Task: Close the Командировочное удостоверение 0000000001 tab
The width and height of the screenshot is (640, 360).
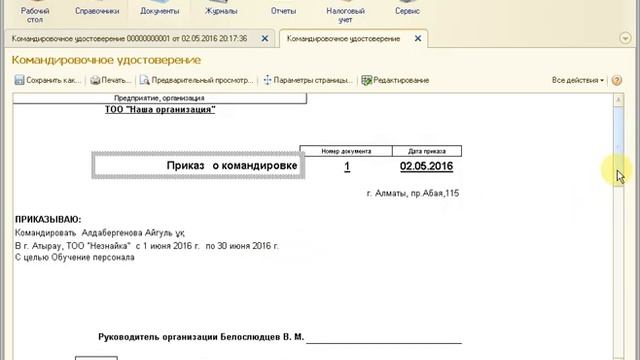Action: 265,38
